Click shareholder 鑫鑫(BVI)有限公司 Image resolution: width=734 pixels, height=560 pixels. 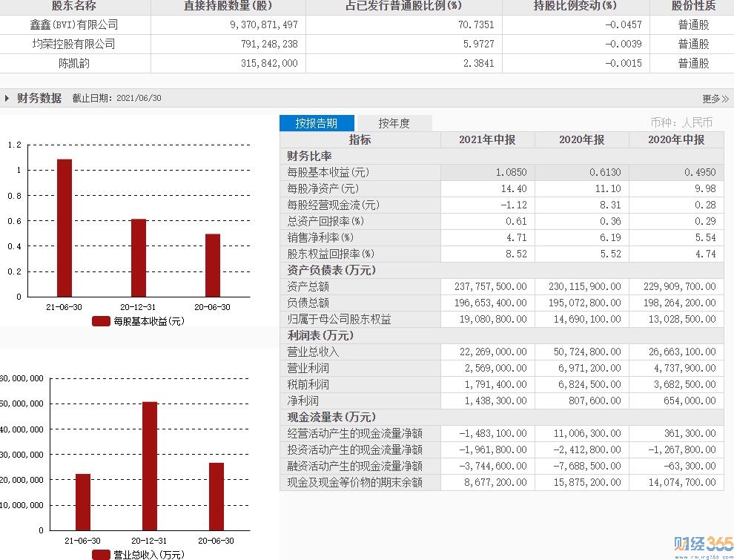point(74,24)
